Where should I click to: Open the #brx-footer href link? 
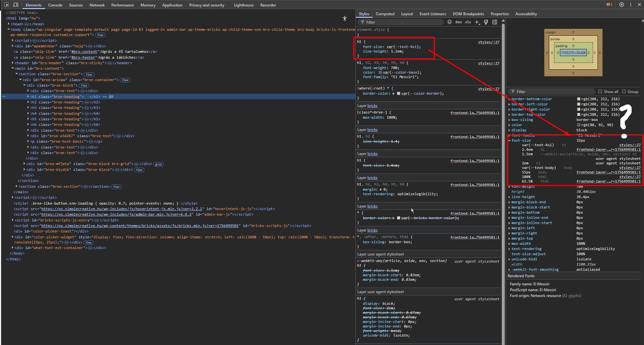(83, 57)
